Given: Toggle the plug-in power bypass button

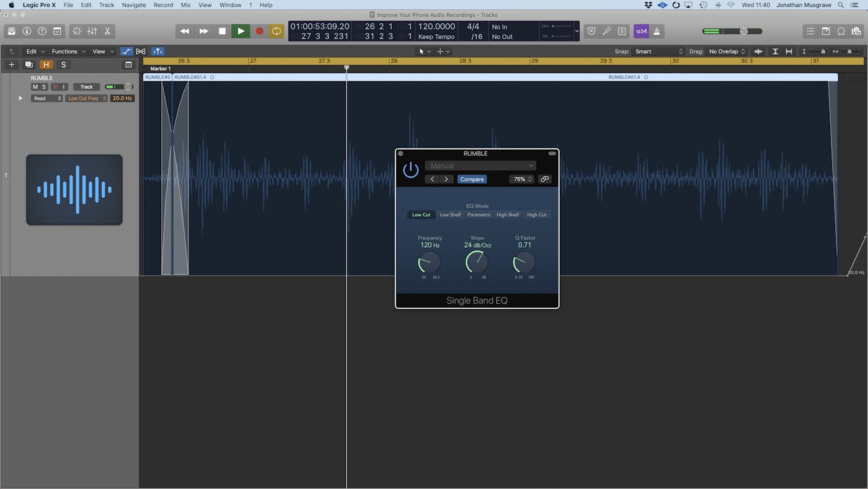Looking at the screenshot, I should pyautogui.click(x=410, y=170).
